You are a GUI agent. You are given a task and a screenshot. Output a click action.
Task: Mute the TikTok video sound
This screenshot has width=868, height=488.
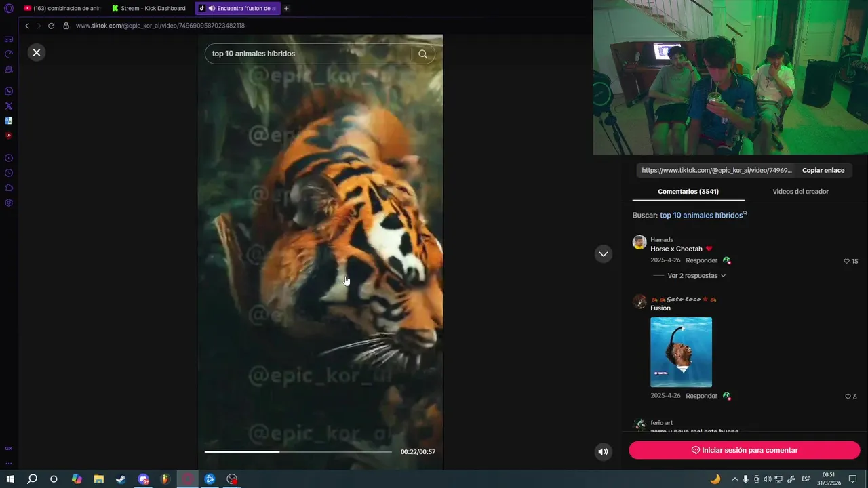pos(603,451)
